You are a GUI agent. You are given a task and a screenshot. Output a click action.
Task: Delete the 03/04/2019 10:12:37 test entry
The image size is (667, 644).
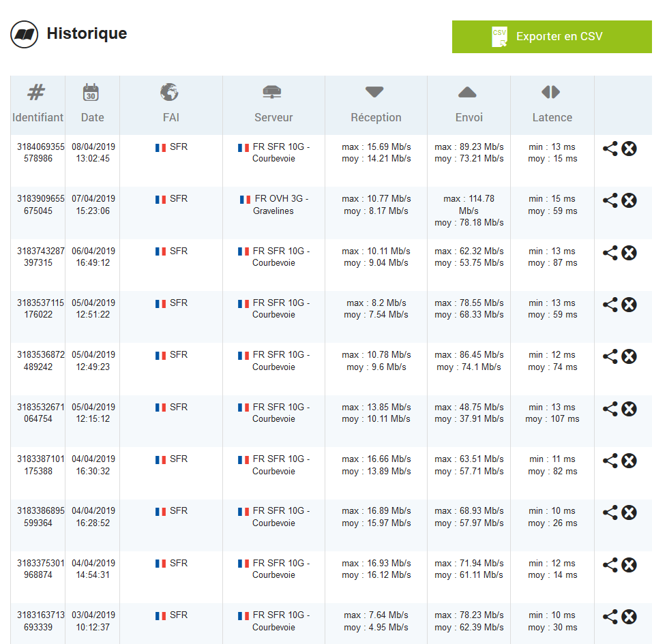coord(629,617)
